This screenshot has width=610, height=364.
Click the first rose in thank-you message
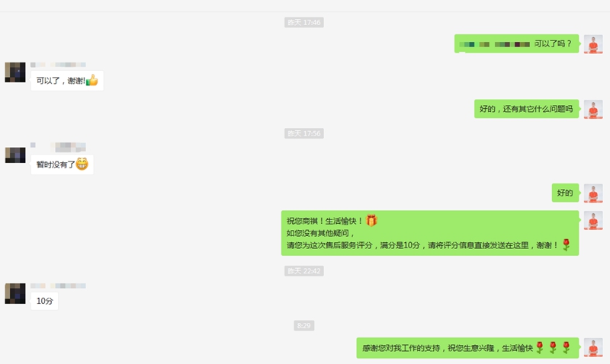tap(540, 347)
